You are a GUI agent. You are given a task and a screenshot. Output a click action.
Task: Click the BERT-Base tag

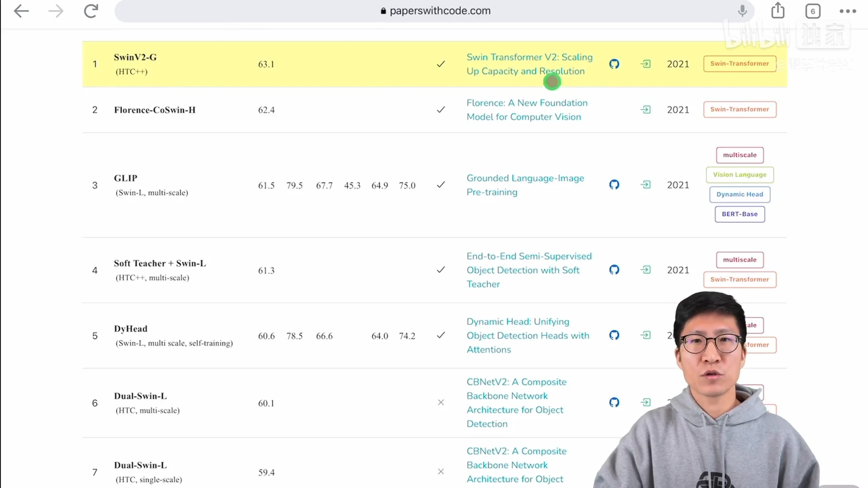pos(740,214)
